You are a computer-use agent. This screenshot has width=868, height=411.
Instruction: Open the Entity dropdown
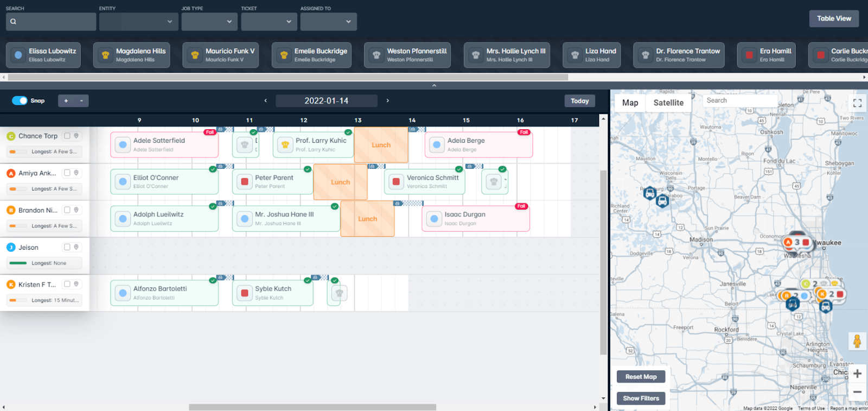click(138, 22)
